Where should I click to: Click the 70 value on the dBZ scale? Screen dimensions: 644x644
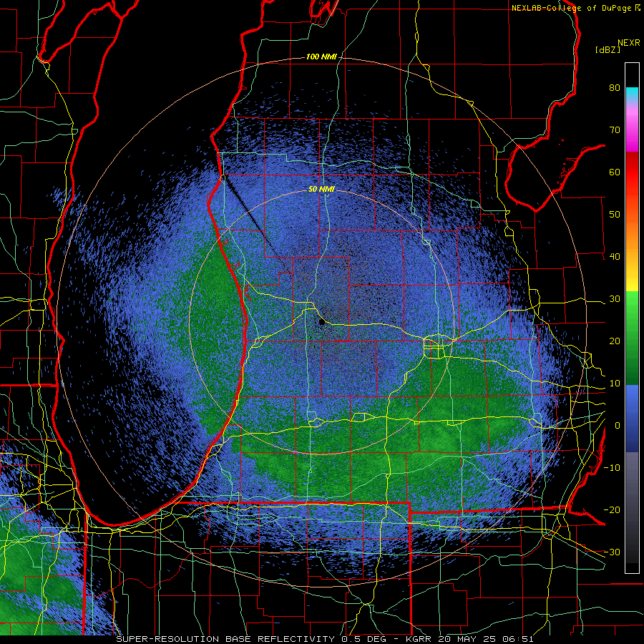tap(615, 130)
